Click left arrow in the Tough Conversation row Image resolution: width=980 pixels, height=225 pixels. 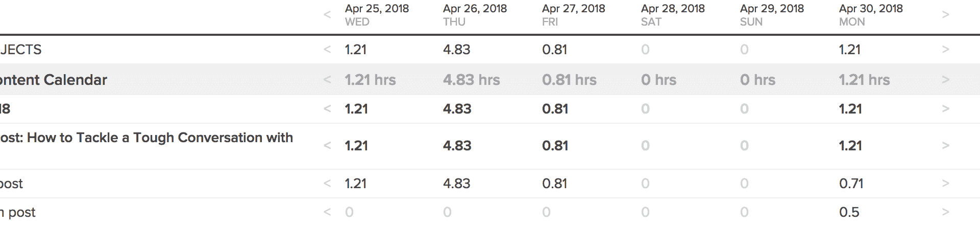(327, 146)
